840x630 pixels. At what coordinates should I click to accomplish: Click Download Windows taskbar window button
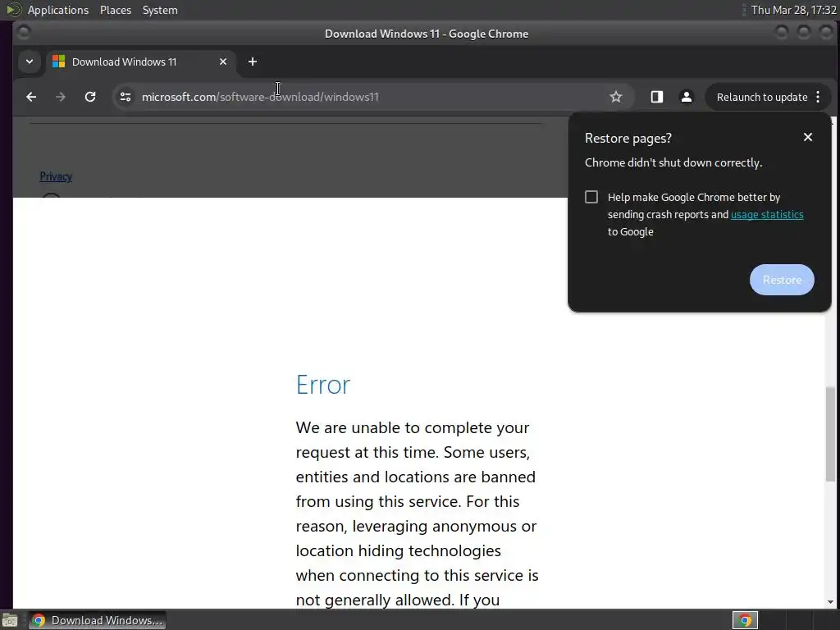97,620
